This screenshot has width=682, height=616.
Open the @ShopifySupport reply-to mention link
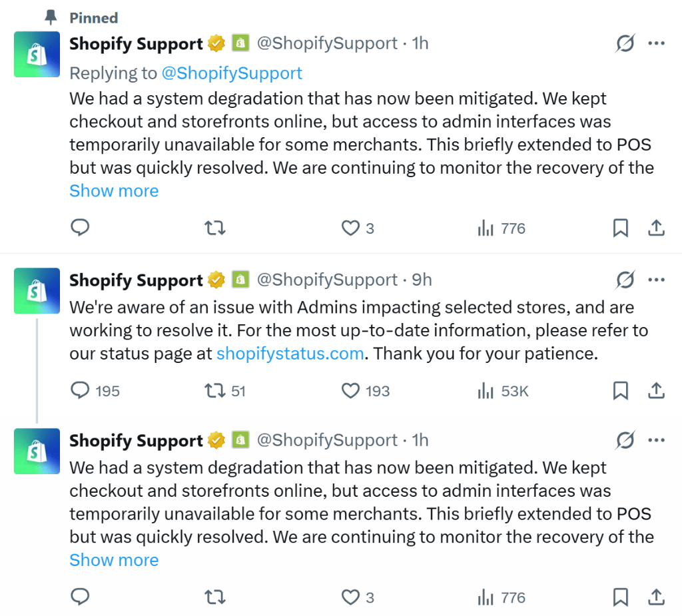232,73
